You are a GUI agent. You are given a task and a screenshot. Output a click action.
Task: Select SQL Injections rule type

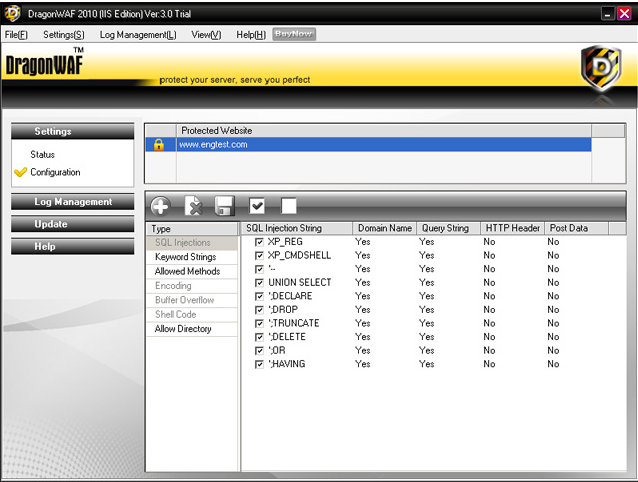click(x=192, y=242)
